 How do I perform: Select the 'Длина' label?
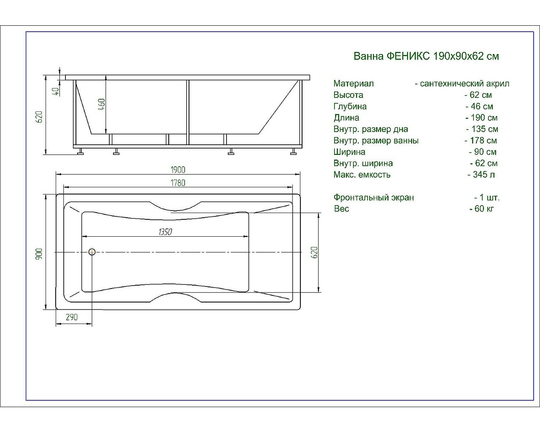pos(346,117)
